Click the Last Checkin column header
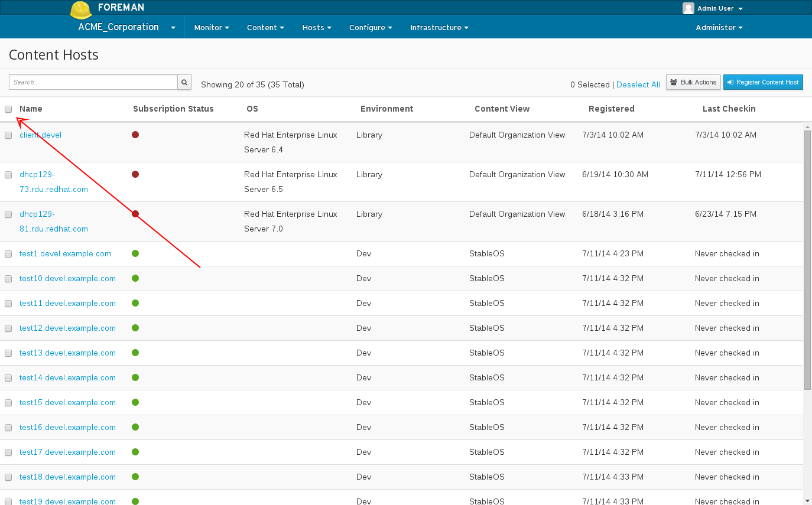 pyautogui.click(x=729, y=109)
